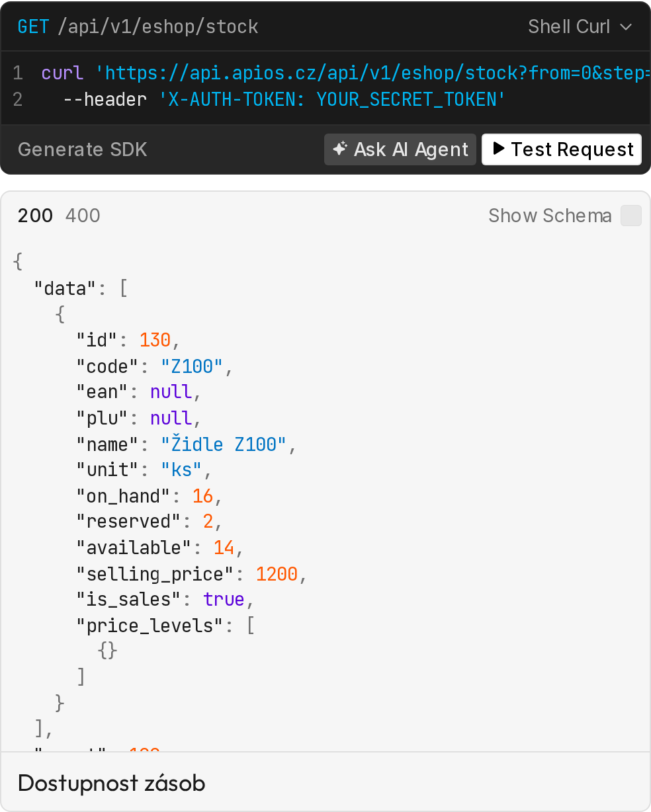
Task: Click the curl URL on line 1
Action: tap(373, 73)
